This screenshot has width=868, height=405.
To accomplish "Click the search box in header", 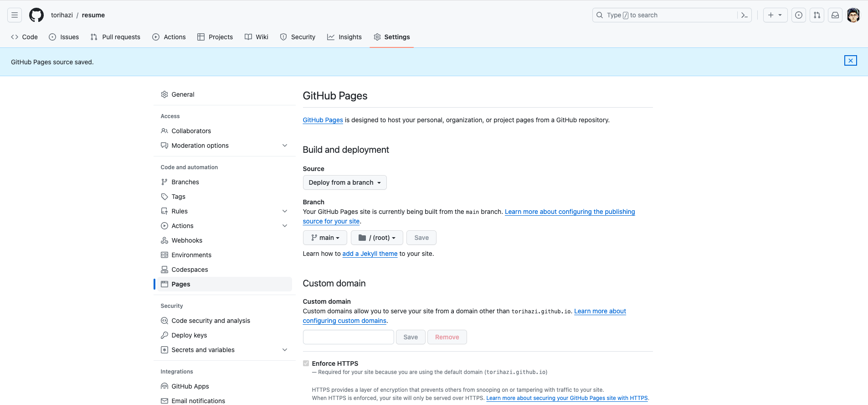I will [x=665, y=15].
